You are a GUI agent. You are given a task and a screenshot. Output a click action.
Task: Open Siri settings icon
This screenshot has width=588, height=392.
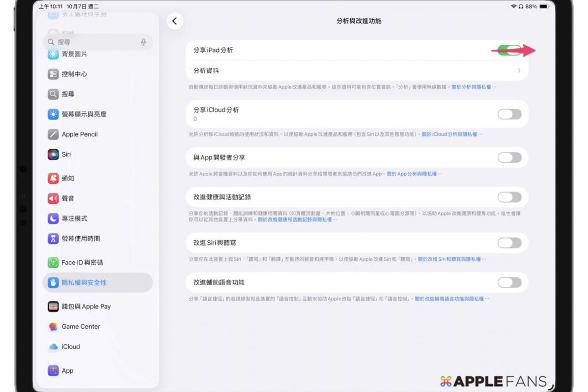click(53, 154)
